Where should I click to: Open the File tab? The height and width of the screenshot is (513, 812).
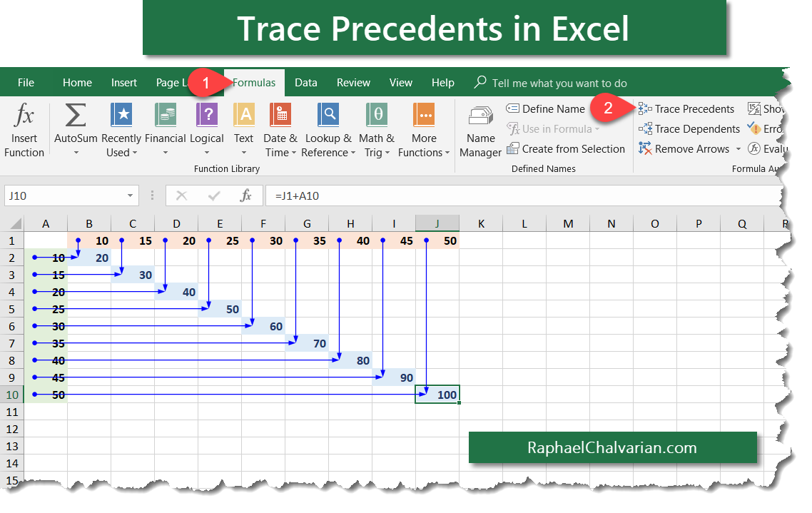pyautogui.click(x=26, y=83)
